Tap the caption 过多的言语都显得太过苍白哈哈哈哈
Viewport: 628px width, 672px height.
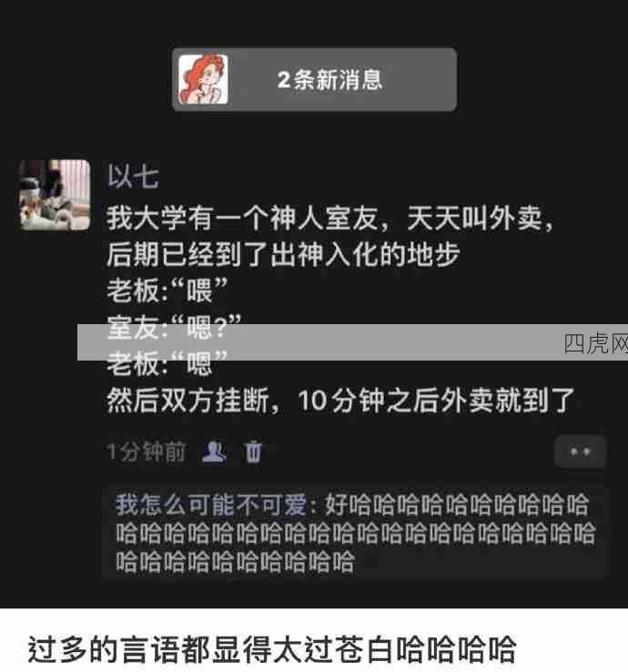(272, 650)
